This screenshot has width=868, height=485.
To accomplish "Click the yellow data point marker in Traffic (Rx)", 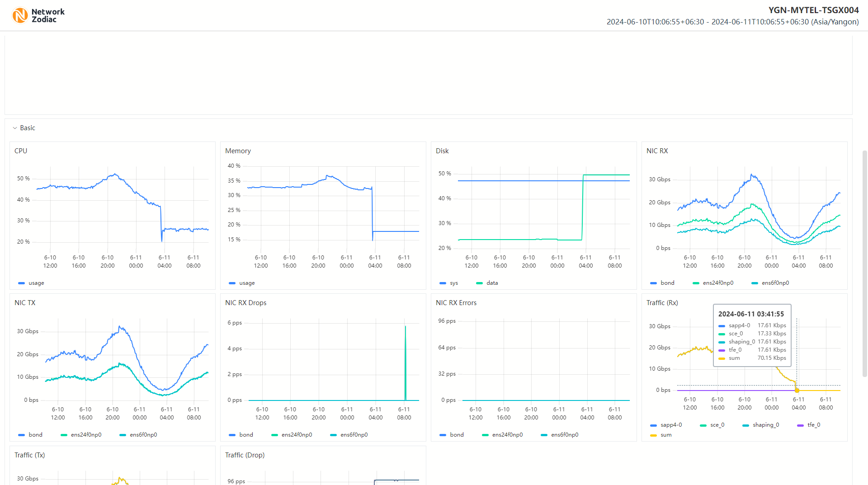I will point(797,391).
